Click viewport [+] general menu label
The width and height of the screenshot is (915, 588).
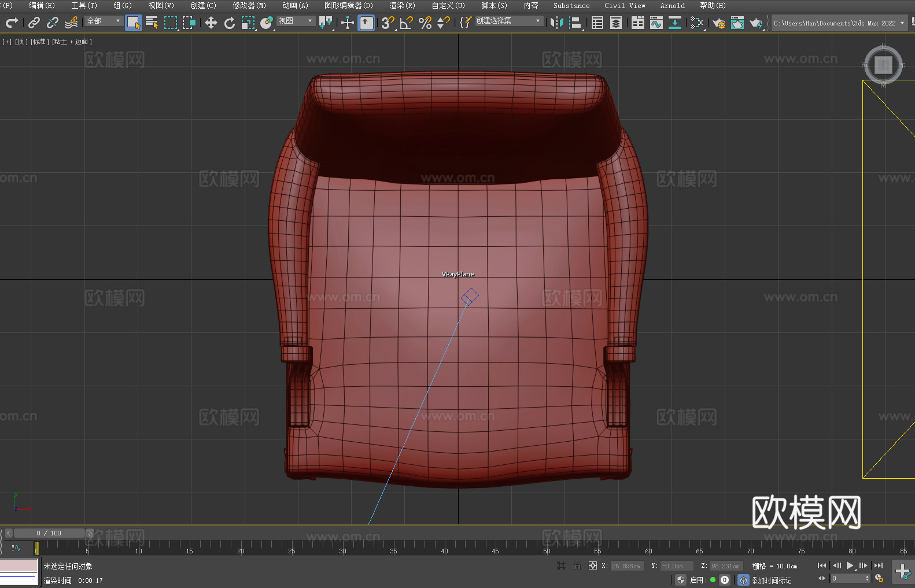pyautogui.click(x=7, y=42)
